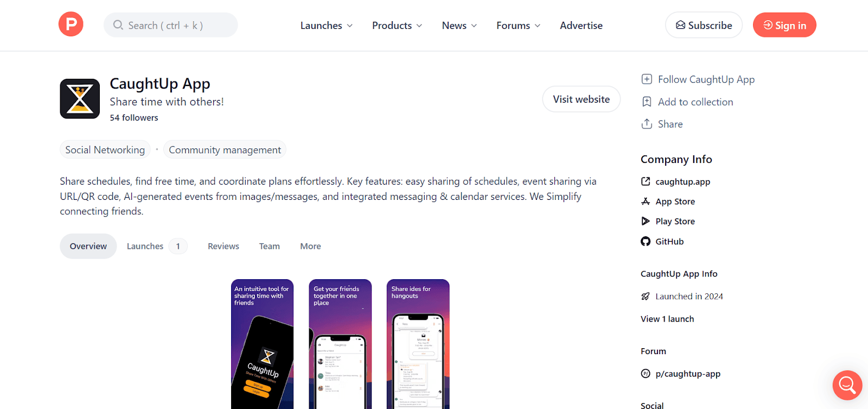Click the Add to collection bookmark icon

point(647,102)
